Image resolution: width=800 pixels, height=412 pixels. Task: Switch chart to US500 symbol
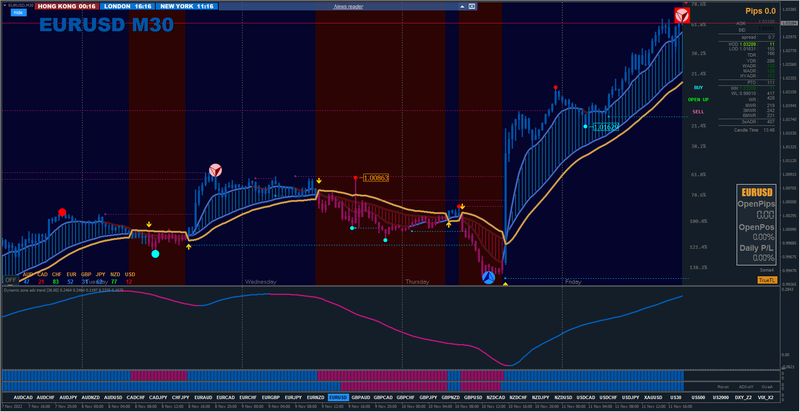point(697,397)
